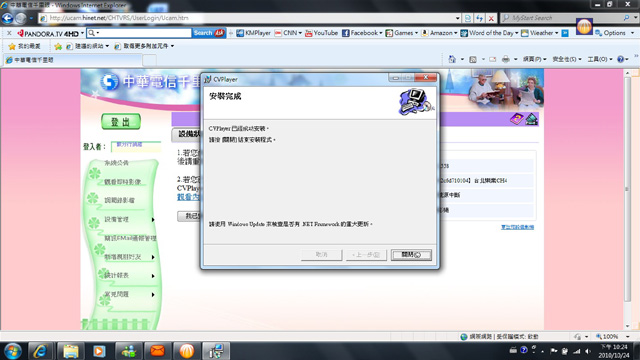Image resolution: width=640 pixels, height=360 pixels.
Task: Expand 統計報表 submenu arrow in sidebar
Action: (153, 276)
